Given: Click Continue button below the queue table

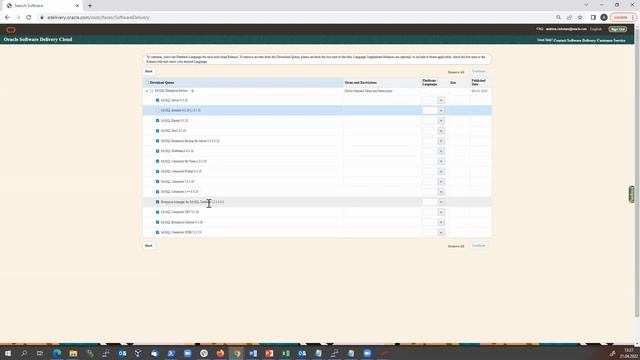Looking at the screenshot, I should (479, 246).
